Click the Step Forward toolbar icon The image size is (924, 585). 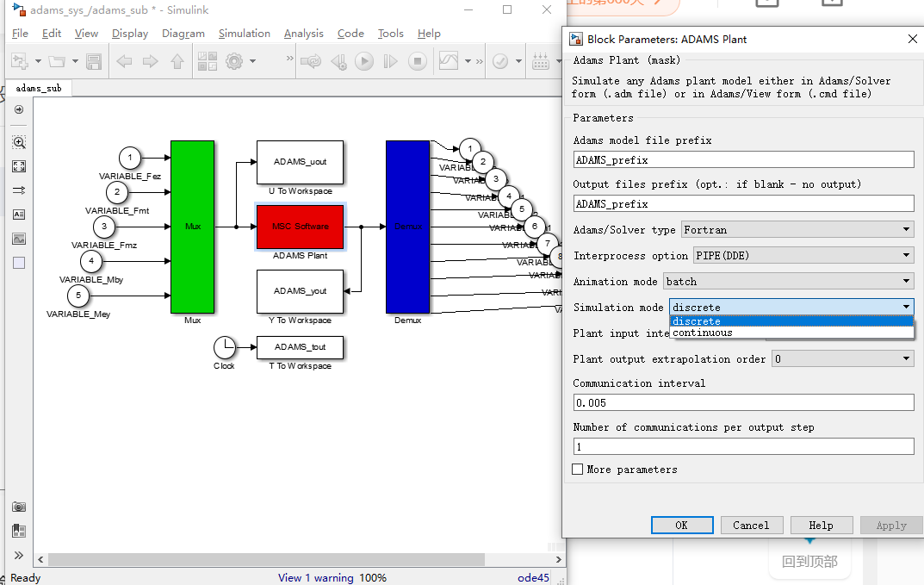tap(390, 61)
